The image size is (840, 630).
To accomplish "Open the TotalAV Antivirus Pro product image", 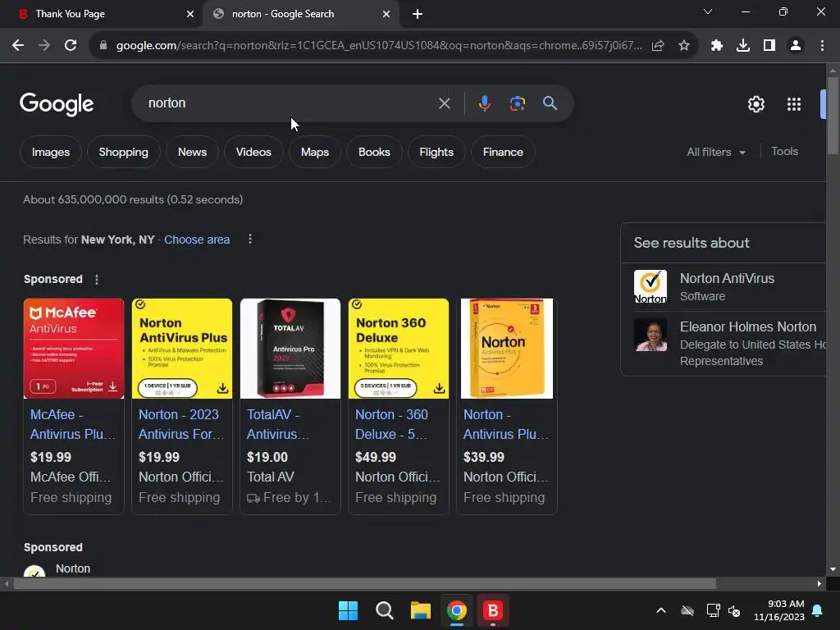I will (290, 349).
